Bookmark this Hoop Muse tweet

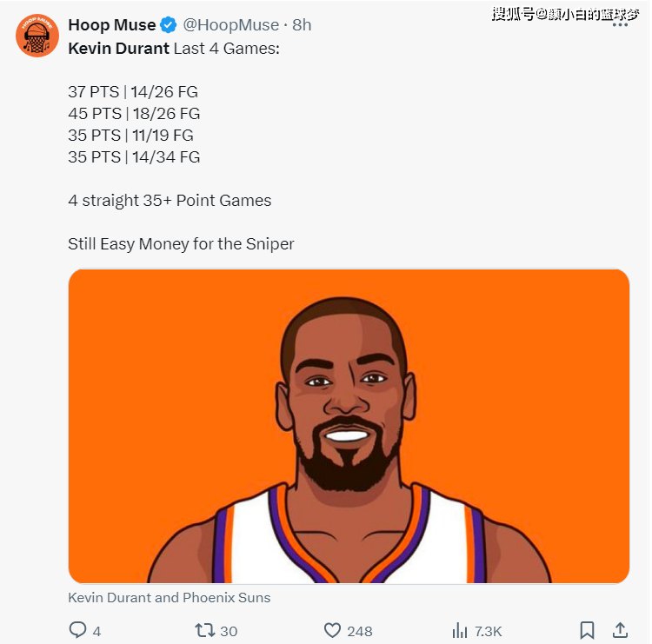pyautogui.click(x=588, y=630)
